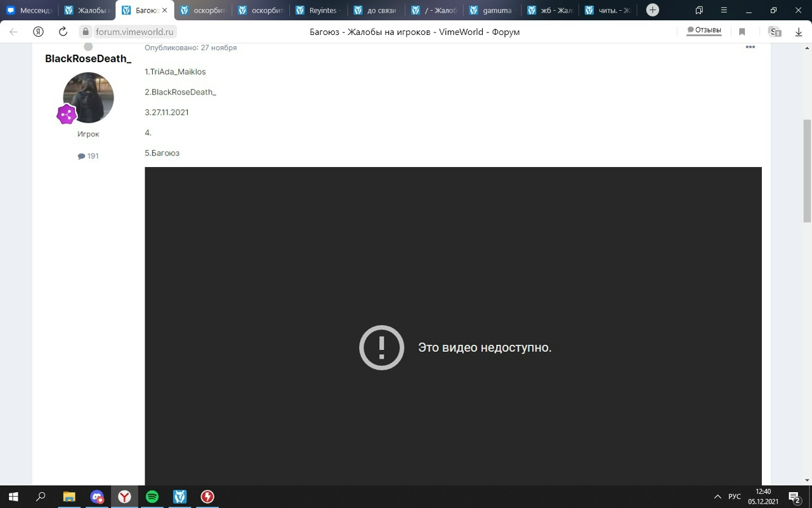Click the forum.vimeworld.ru address field
The image size is (812, 508).
pyautogui.click(x=134, y=32)
